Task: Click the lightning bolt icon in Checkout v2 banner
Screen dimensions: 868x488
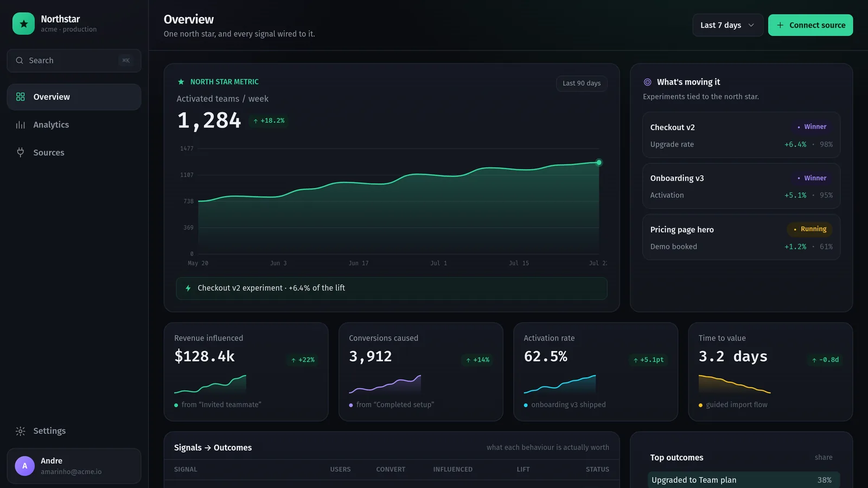Action: click(x=188, y=288)
